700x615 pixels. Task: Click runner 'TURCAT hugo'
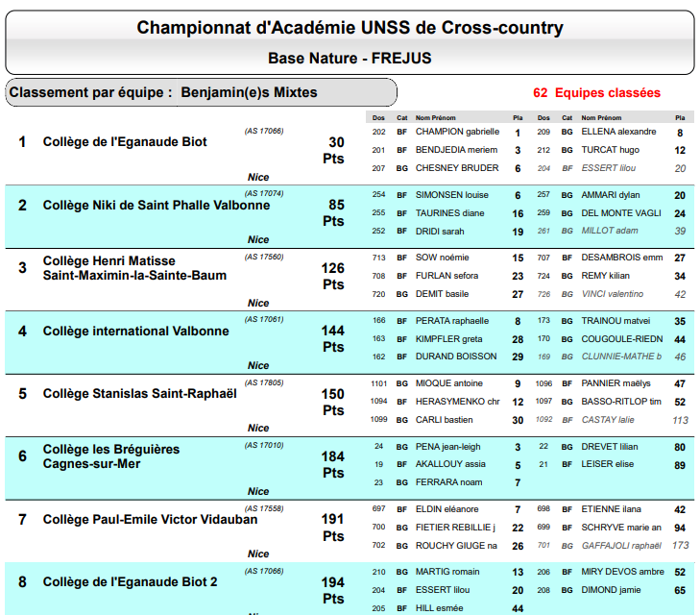click(610, 150)
